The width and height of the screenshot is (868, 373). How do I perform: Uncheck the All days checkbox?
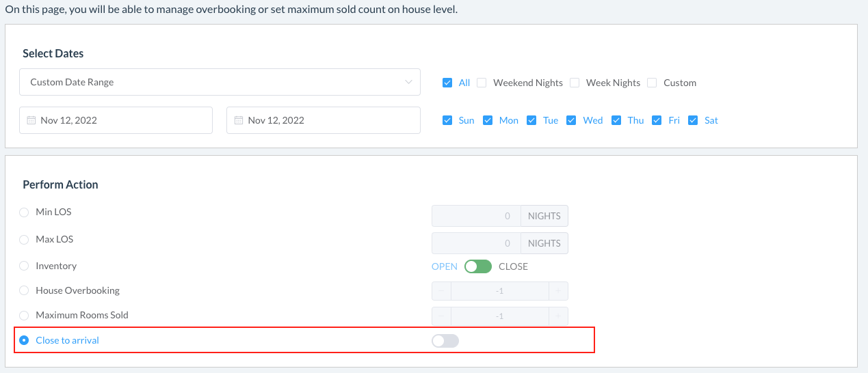click(x=447, y=83)
